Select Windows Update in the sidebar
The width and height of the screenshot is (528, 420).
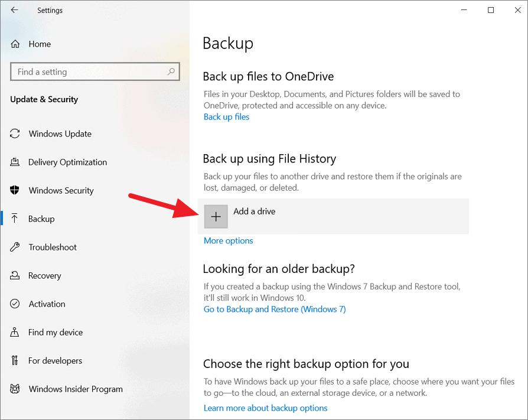[60, 134]
